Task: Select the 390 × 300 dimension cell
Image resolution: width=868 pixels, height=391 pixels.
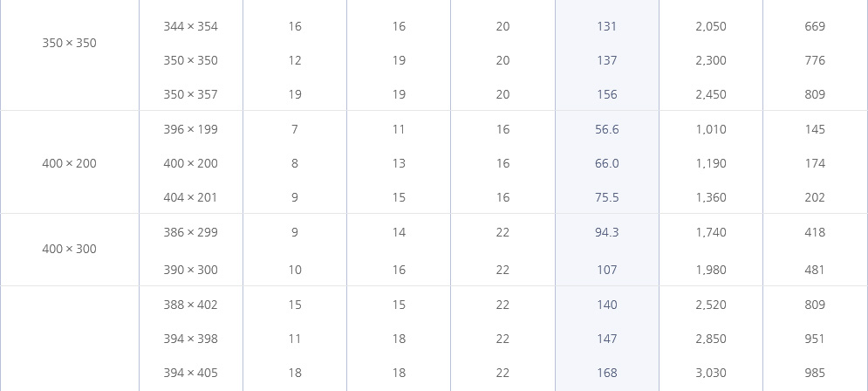Action: [190, 271]
